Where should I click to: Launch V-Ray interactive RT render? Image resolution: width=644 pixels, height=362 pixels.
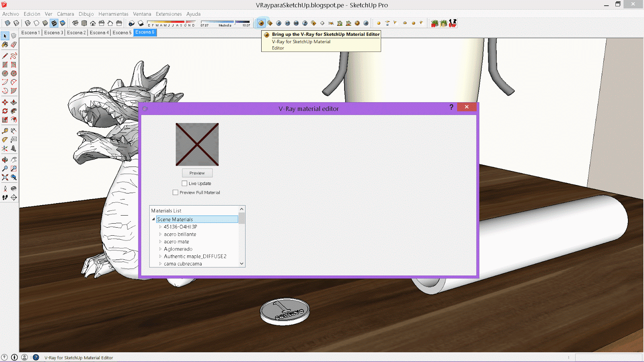[x=287, y=23]
